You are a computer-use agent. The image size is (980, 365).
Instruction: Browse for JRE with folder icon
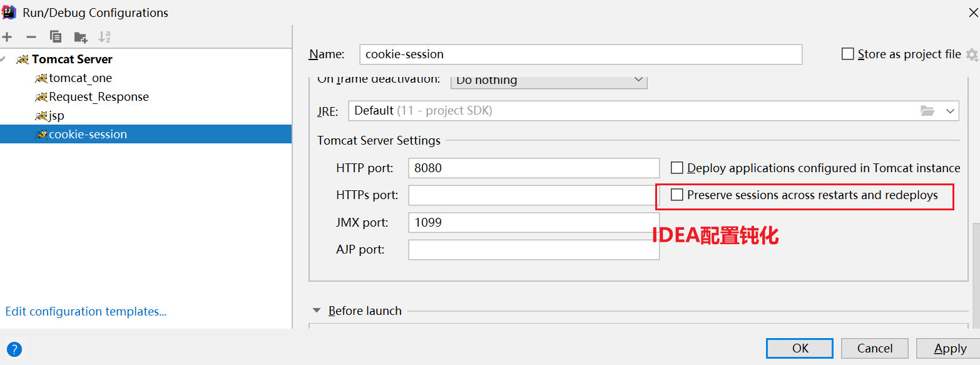point(927,111)
